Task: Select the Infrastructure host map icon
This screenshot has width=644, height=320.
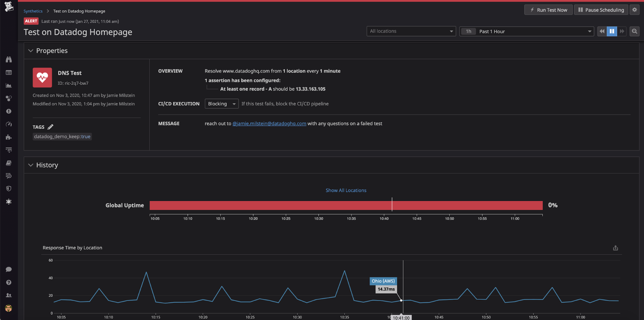Action: [9, 98]
